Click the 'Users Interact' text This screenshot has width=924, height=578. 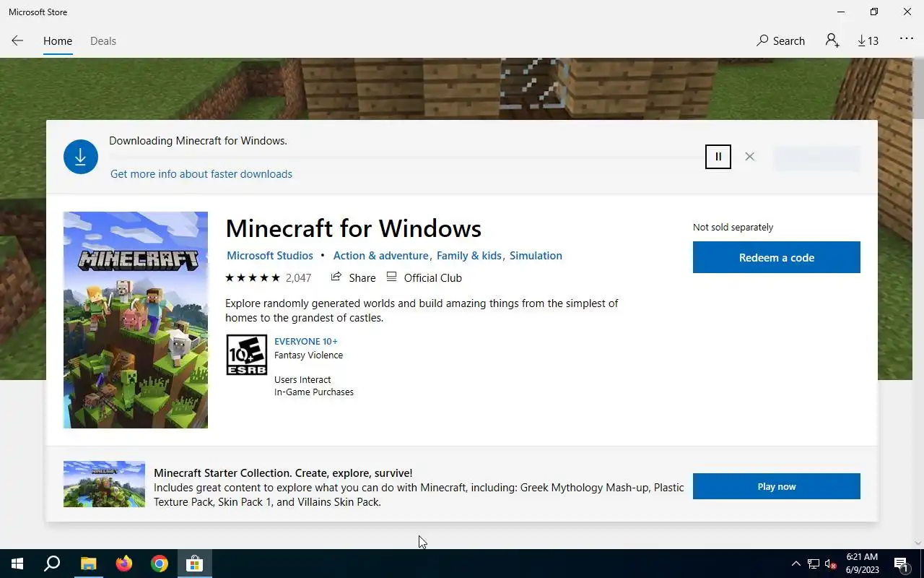302,380
